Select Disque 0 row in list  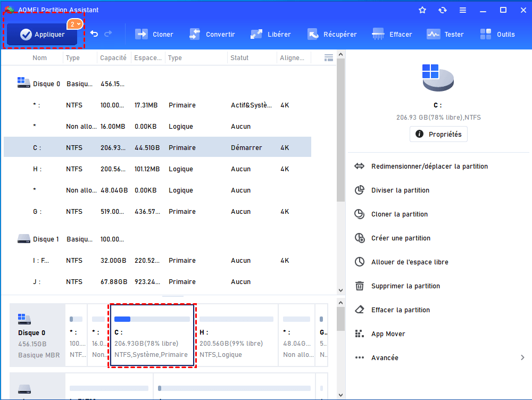pos(157,84)
